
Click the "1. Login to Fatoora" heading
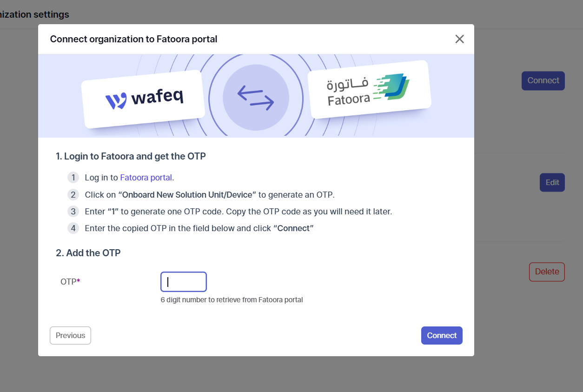click(131, 156)
